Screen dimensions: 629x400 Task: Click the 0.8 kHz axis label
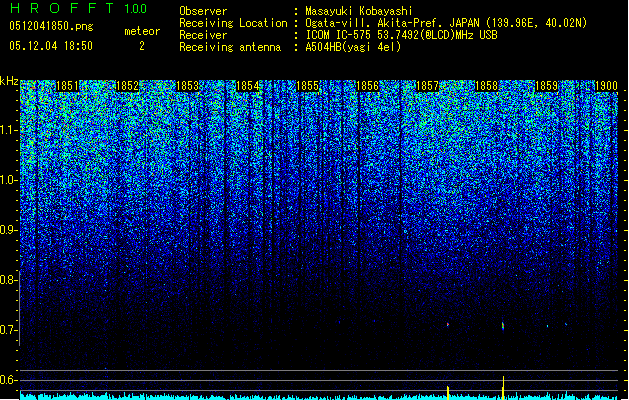(x=8, y=280)
